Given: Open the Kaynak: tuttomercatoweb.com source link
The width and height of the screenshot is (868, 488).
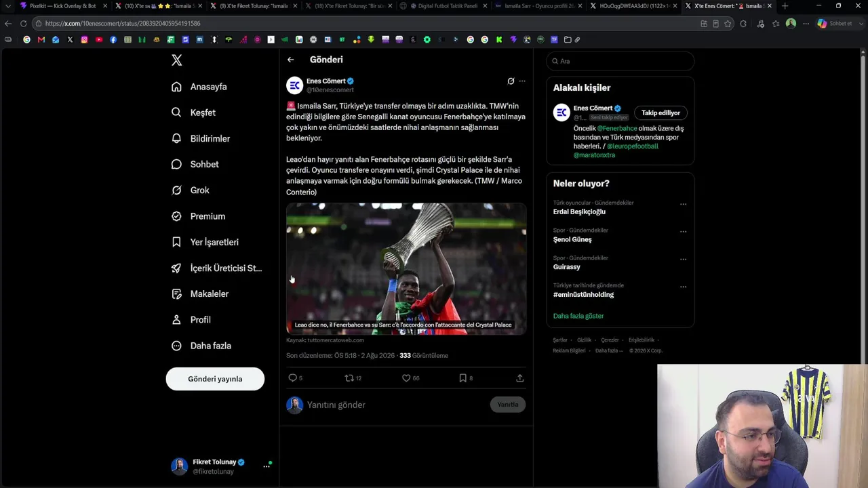Looking at the screenshot, I should [x=325, y=340].
